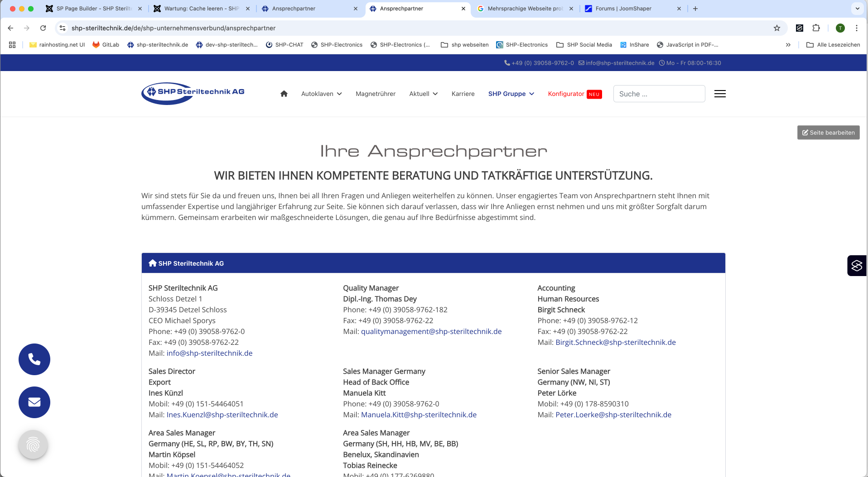Click the Seite bearbeiten button

(828, 133)
